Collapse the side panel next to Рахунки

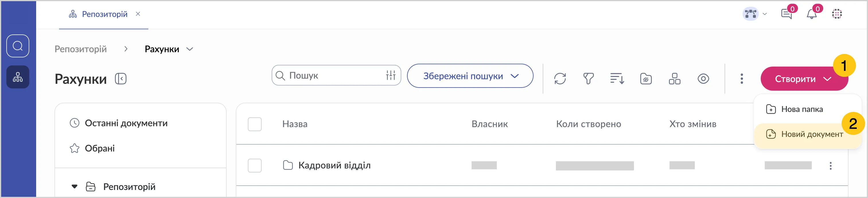tap(121, 79)
